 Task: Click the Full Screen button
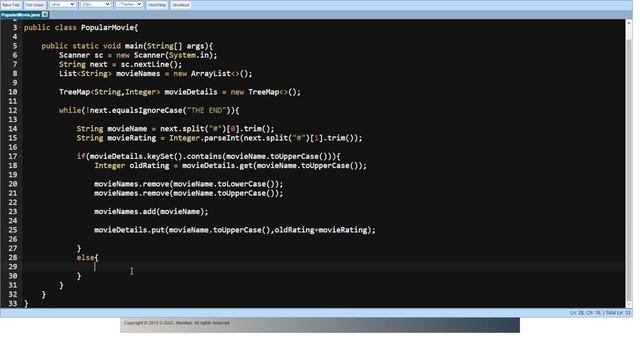[35, 5]
